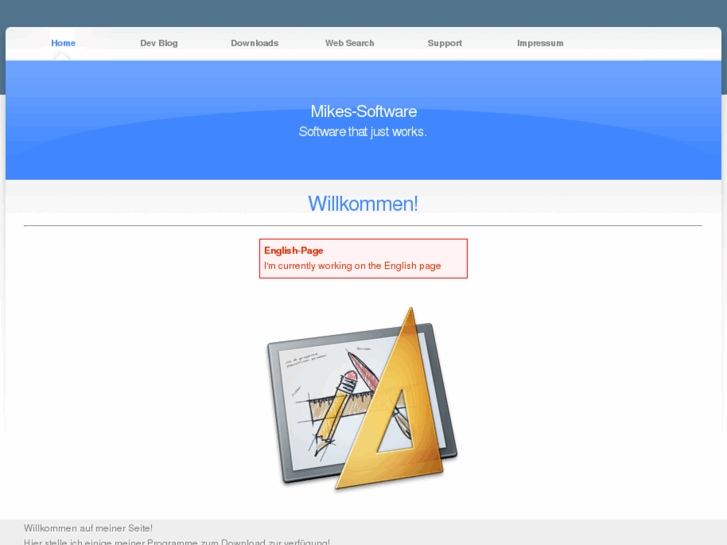
Task: Open the Home navigation tab
Action: 63,43
